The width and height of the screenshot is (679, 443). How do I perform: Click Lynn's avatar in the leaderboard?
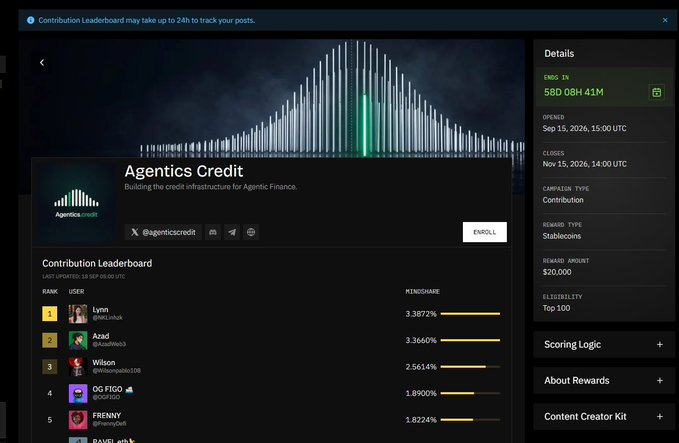tap(78, 314)
